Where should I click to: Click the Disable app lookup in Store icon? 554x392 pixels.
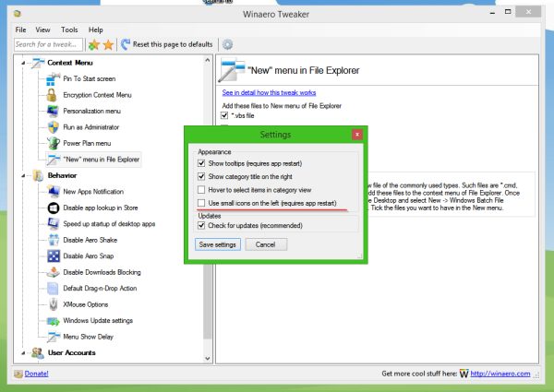[54, 208]
